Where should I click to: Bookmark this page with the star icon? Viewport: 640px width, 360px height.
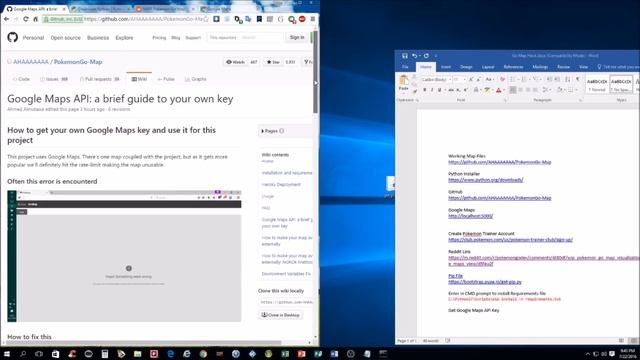pyautogui.click(x=206, y=19)
